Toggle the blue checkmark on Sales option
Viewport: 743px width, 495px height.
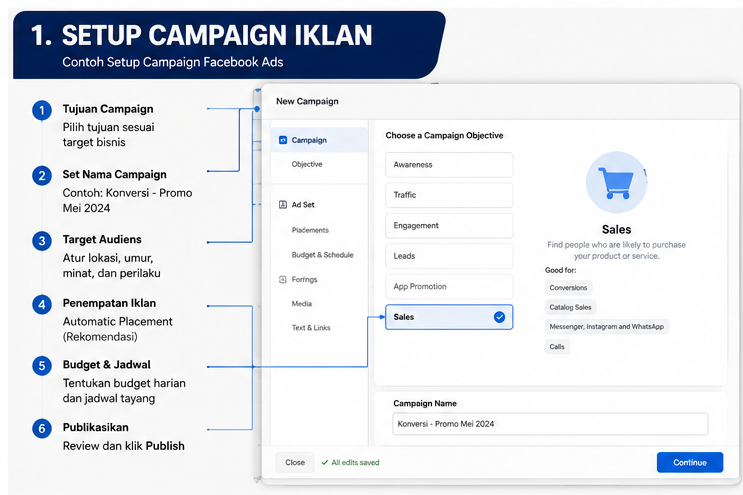pyautogui.click(x=499, y=317)
